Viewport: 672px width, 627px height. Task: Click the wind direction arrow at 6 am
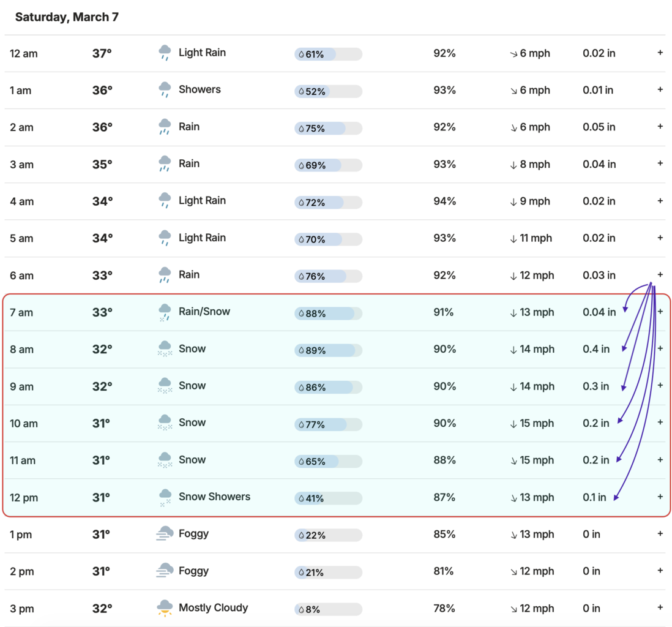(513, 276)
